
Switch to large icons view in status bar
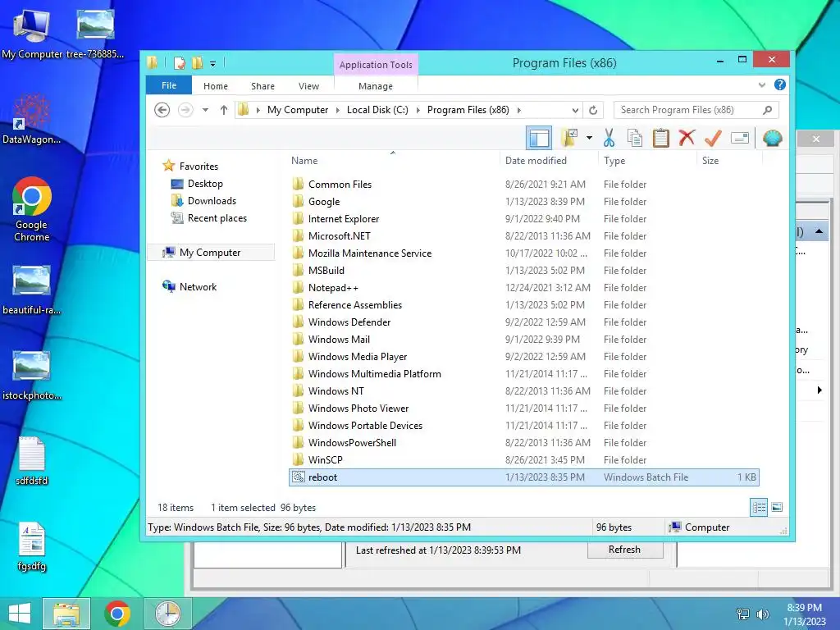click(x=777, y=507)
